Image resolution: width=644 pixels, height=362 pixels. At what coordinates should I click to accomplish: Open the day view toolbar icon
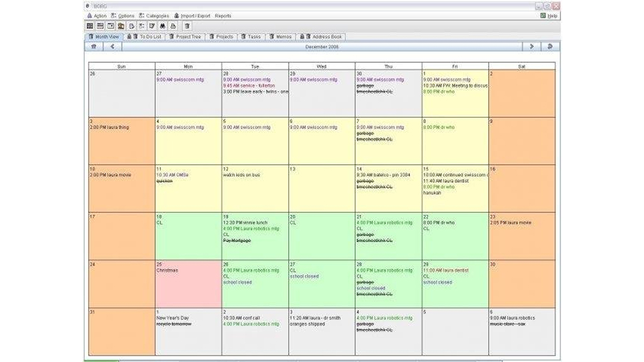111,26
